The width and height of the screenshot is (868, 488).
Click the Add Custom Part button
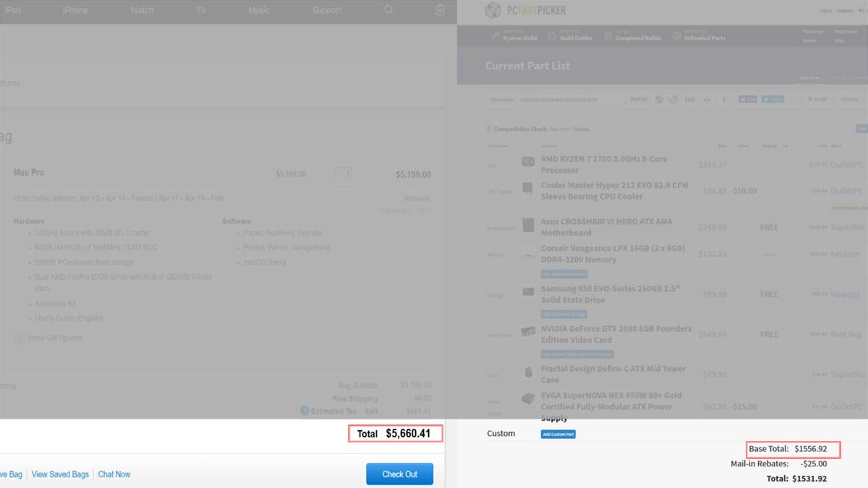point(558,434)
